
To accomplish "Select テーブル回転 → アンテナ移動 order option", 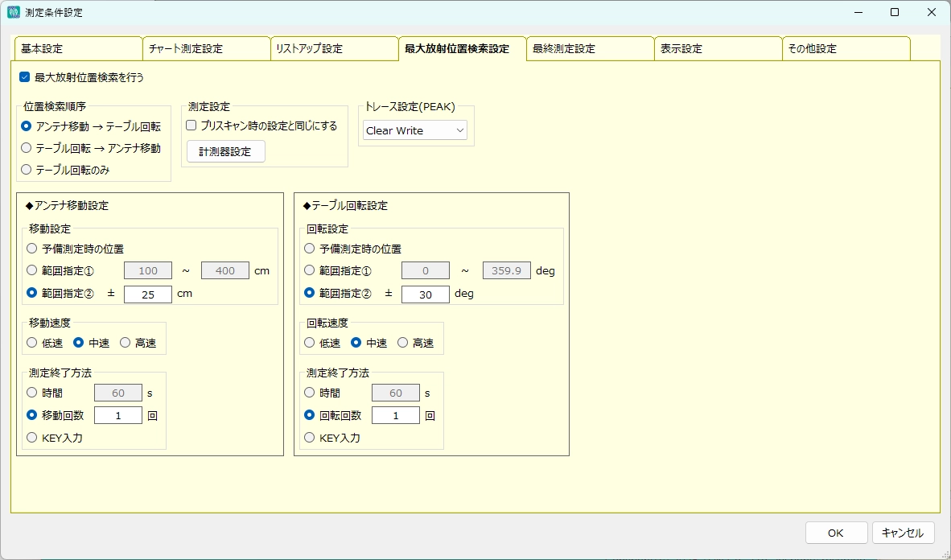I will pos(27,148).
